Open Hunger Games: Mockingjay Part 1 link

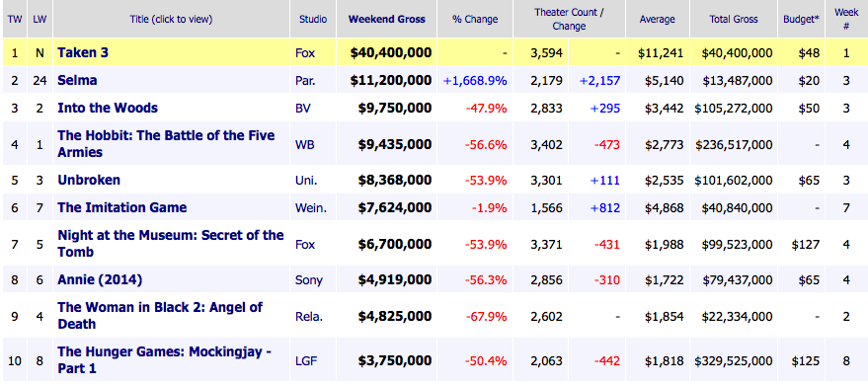coord(164,360)
